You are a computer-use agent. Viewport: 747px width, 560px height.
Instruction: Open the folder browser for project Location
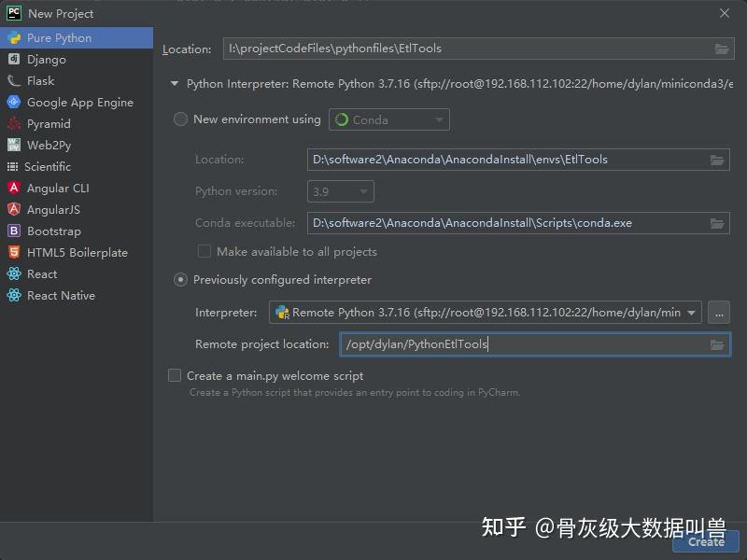pos(719,49)
